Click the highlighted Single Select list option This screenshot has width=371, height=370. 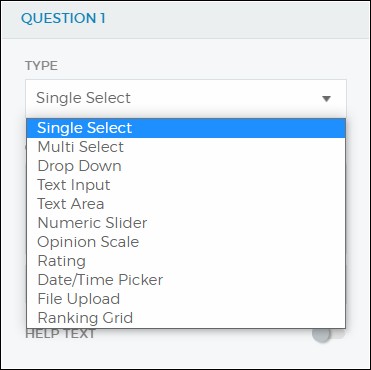(186, 128)
